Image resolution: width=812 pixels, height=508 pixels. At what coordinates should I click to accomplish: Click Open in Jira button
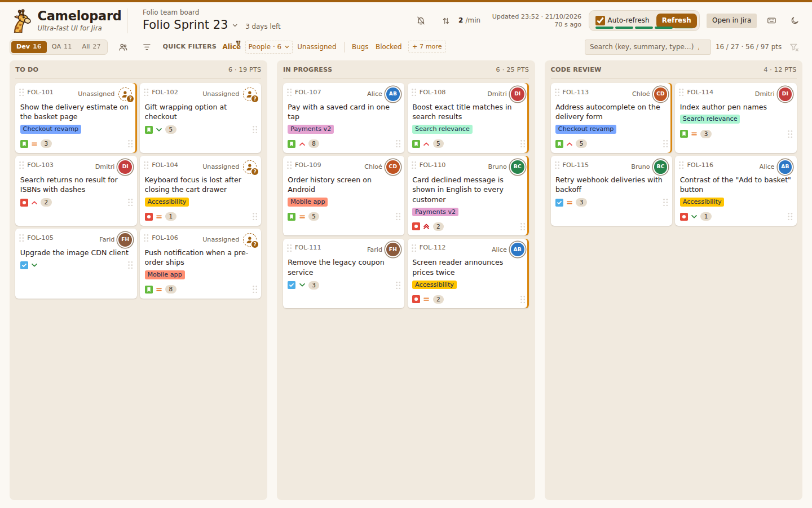point(731,20)
